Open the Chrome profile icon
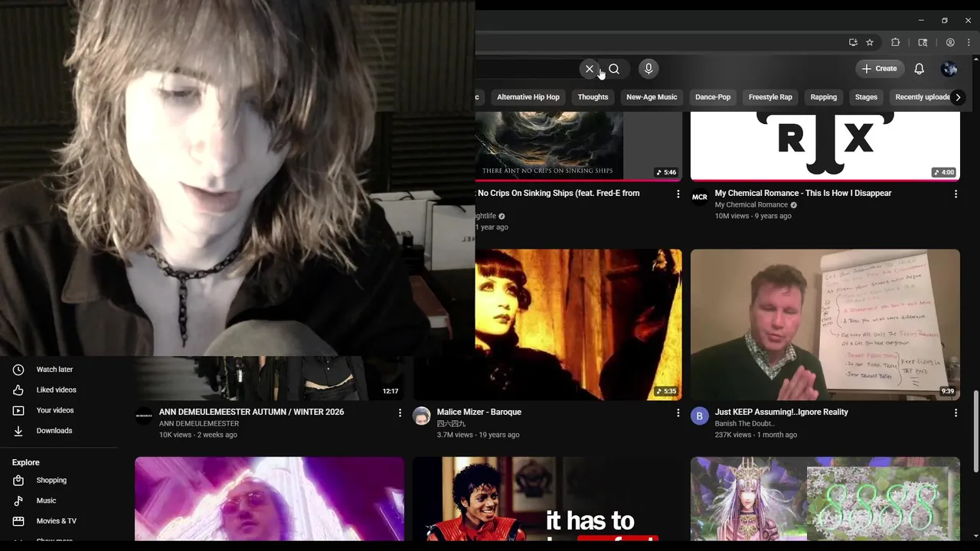This screenshot has height=551, width=980. [x=950, y=42]
